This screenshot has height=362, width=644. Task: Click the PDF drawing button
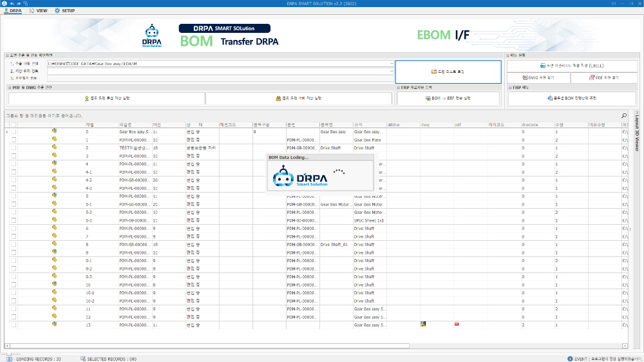(604, 77)
